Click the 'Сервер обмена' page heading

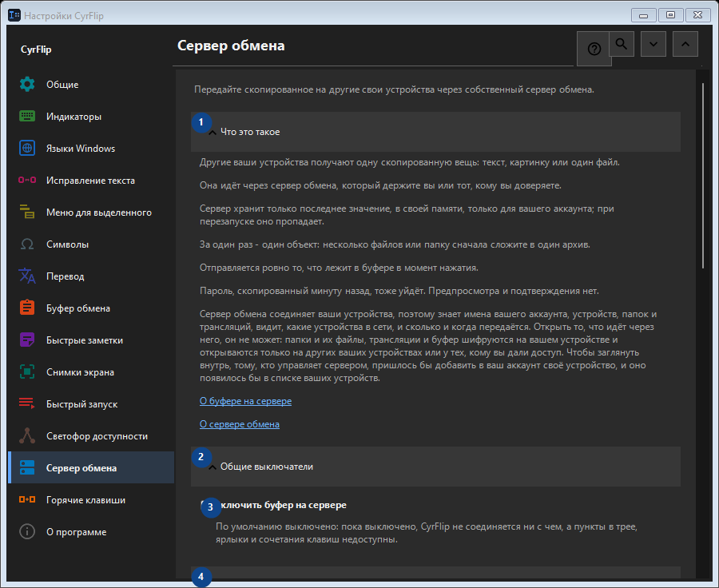tap(231, 46)
